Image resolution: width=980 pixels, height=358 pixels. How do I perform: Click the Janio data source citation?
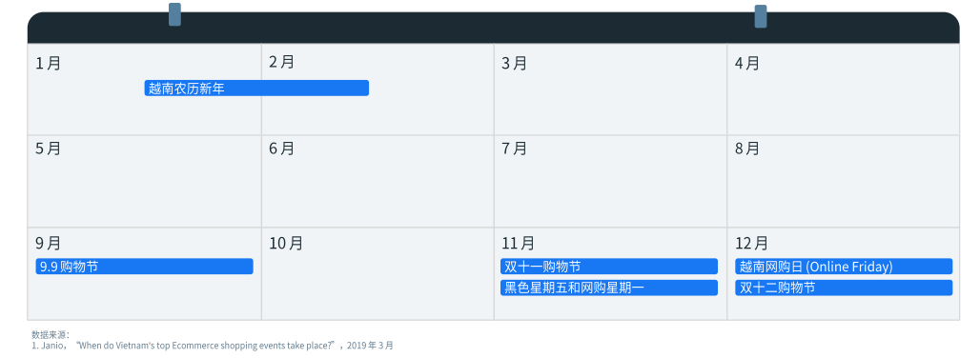pyautogui.click(x=213, y=345)
